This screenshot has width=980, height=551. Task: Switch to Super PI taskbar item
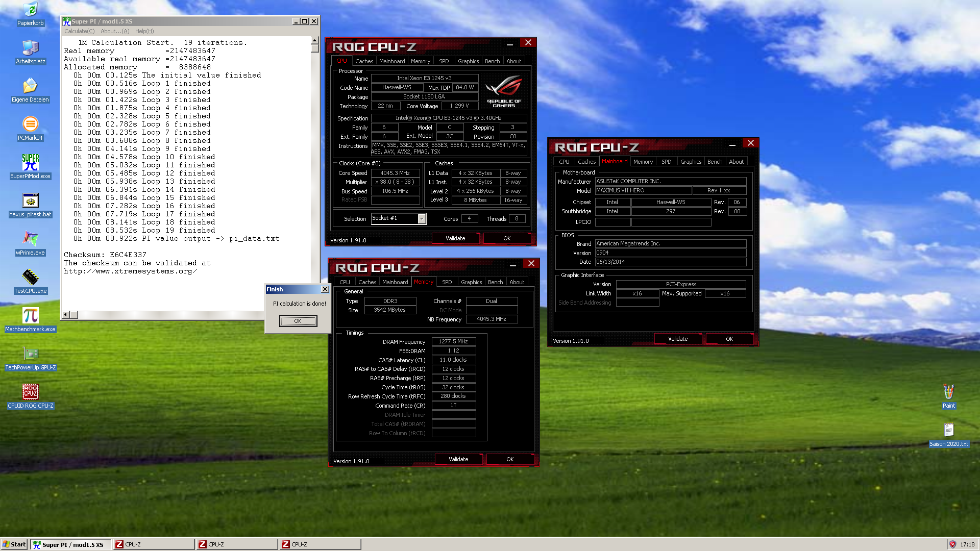pos(70,544)
